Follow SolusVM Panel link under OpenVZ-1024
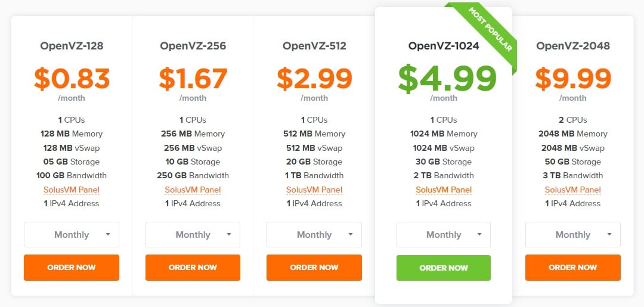The width and height of the screenshot is (644, 307). (x=444, y=190)
